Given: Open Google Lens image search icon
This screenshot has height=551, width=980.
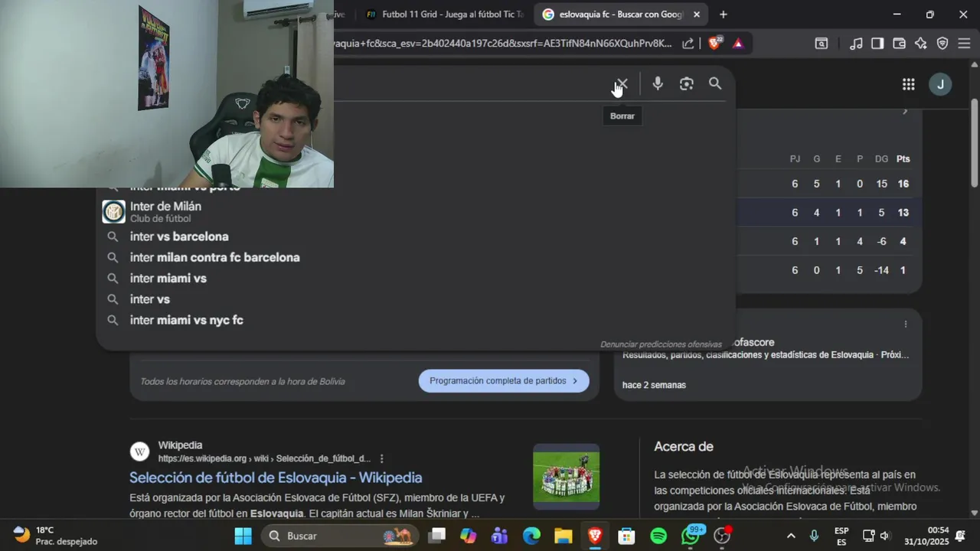Looking at the screenshot, I should coord(687,84).
